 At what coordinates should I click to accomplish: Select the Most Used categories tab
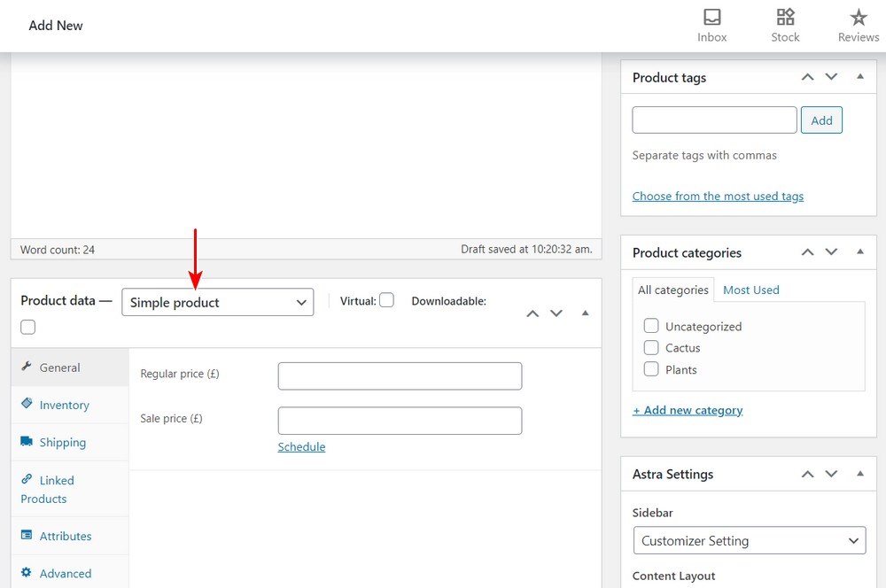coord(751,290)
